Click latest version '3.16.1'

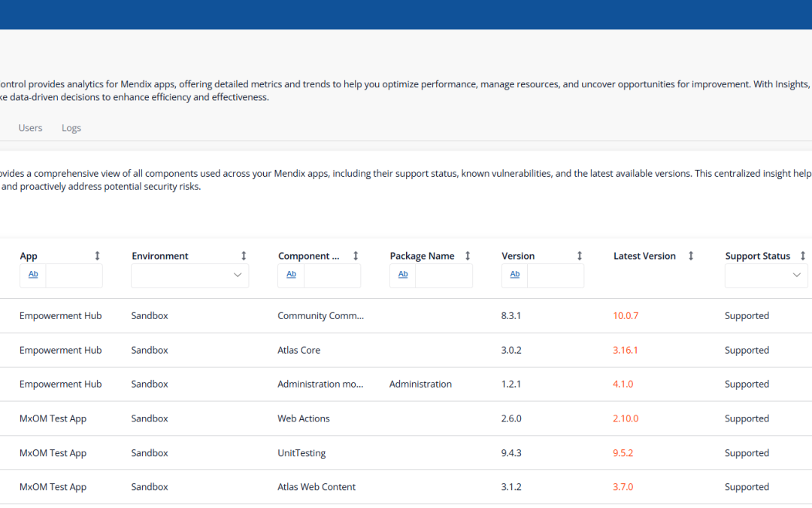(626, 351)
